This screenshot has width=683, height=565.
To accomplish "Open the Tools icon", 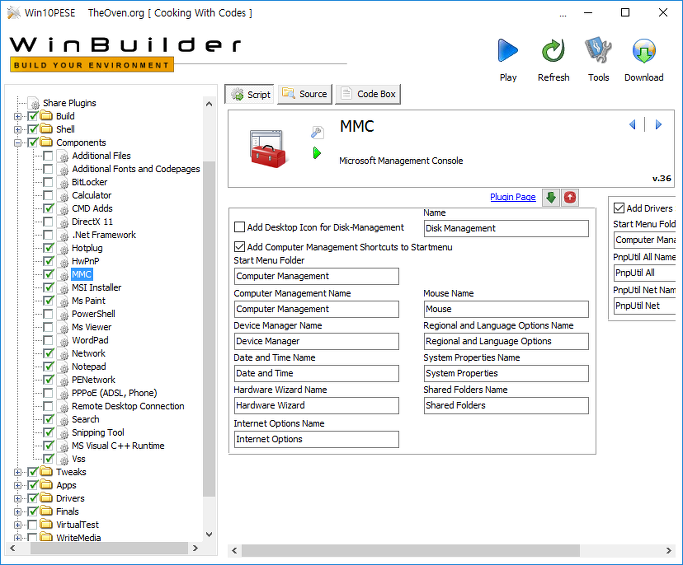I will point(598,51).
